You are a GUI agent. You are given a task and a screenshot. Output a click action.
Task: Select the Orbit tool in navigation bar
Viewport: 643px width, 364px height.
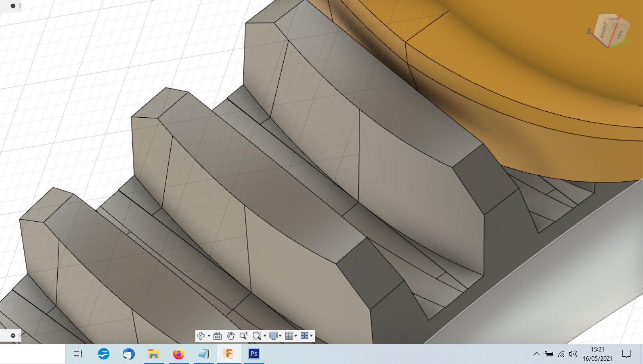pyautogui.click(x=201, y=335)
